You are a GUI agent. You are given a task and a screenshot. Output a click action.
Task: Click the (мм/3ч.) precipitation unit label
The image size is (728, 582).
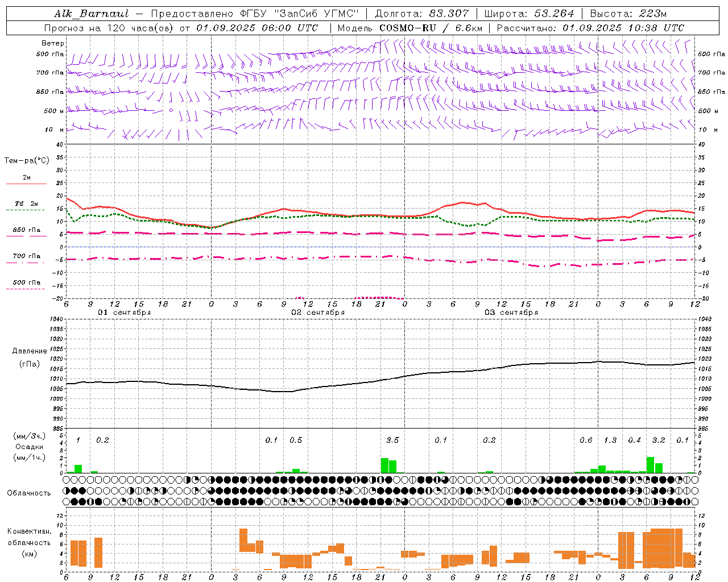click(30, 436)
